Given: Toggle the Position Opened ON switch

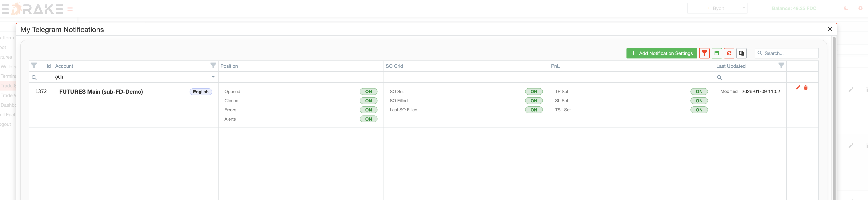Looking at the screenshot, I should [x=368, y=92].
